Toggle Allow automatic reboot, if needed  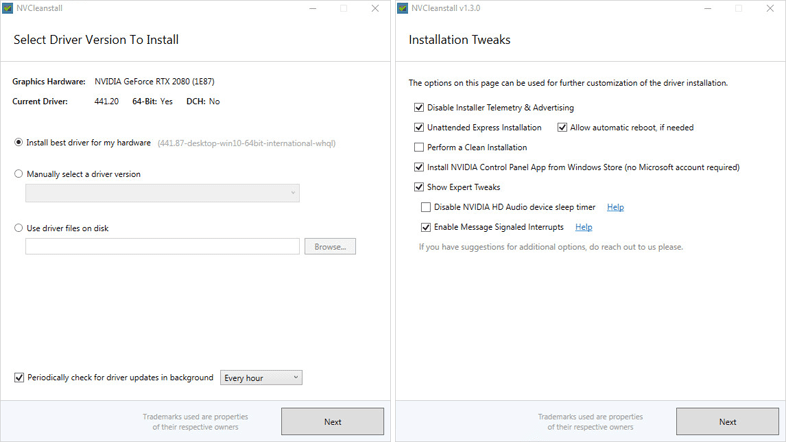(x=562, y=127)
